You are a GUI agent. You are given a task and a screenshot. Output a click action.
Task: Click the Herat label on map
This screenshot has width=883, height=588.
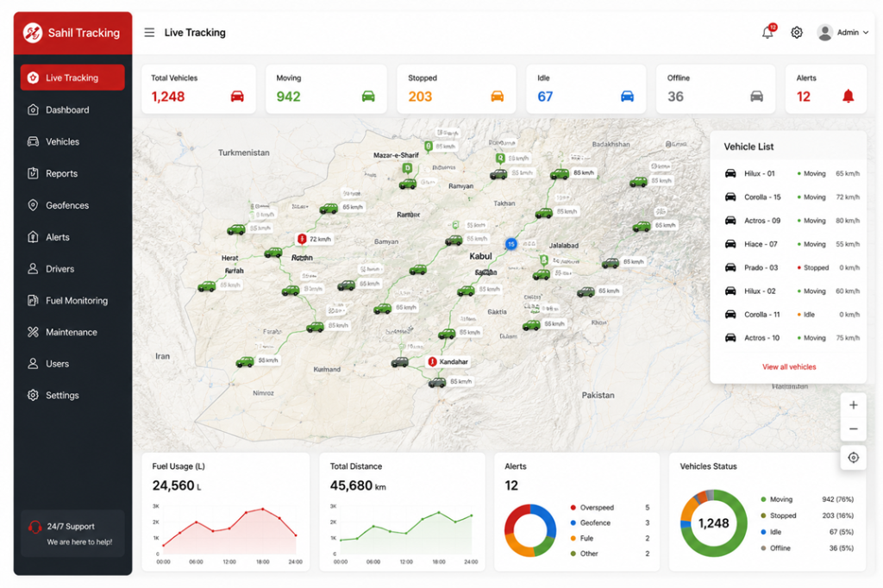coord(229,258)
